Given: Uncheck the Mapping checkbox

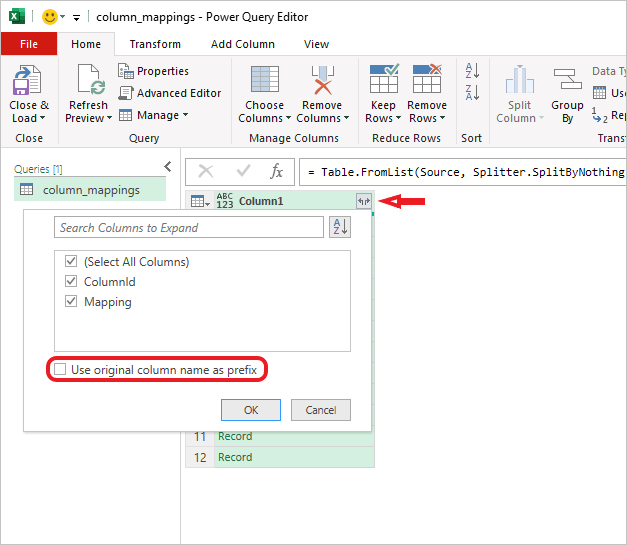Looking at the screenshot, I should coord(71,301).
